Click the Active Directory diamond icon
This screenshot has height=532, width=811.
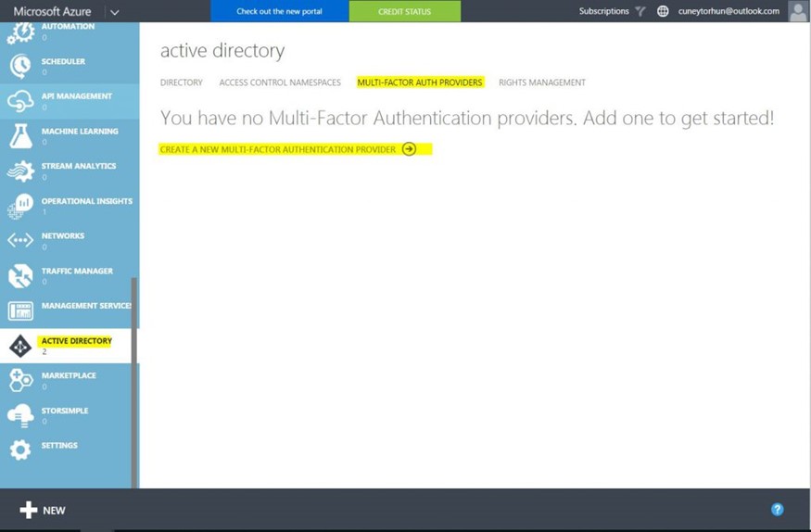tap(20, 346)
